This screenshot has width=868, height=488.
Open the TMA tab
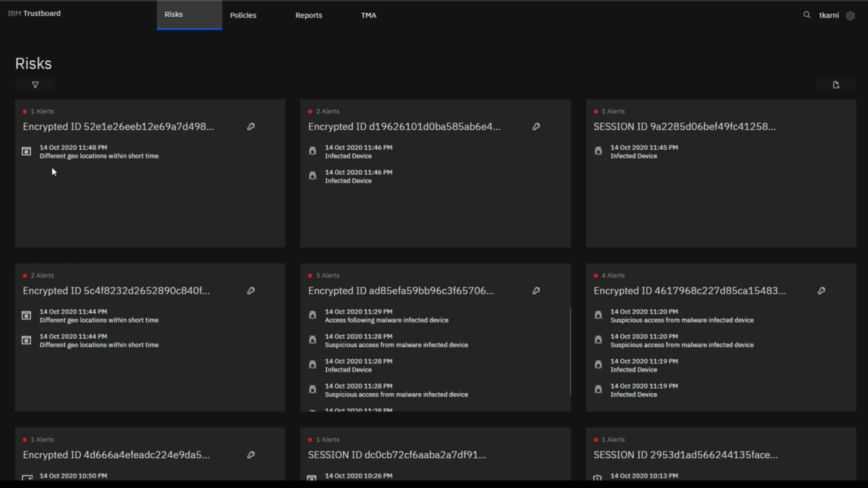(x=368, y=15)
